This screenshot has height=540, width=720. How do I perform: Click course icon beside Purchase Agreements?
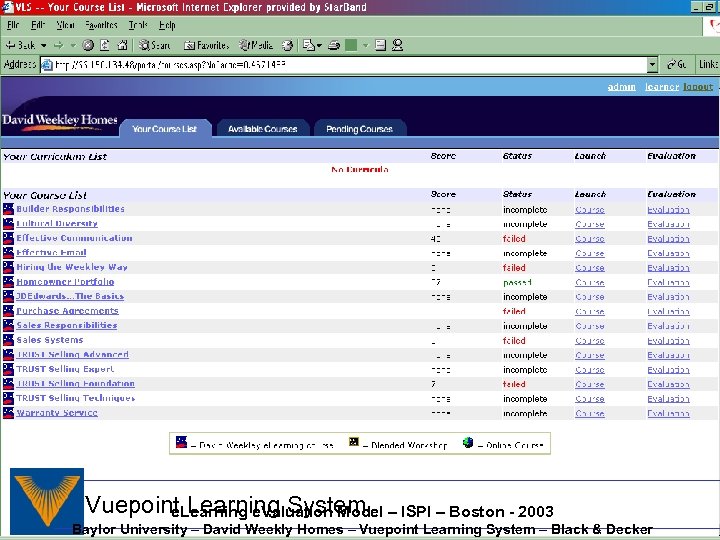pos(8,311)
